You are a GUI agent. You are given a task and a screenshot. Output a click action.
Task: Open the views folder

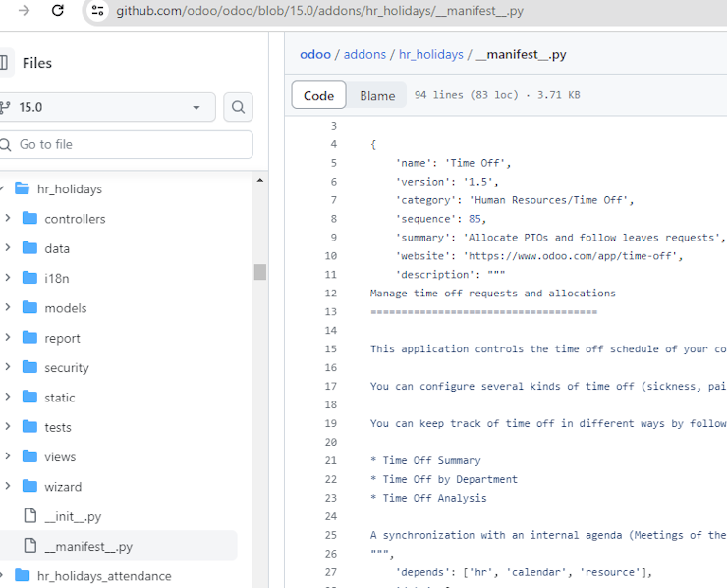coord(60,457)
